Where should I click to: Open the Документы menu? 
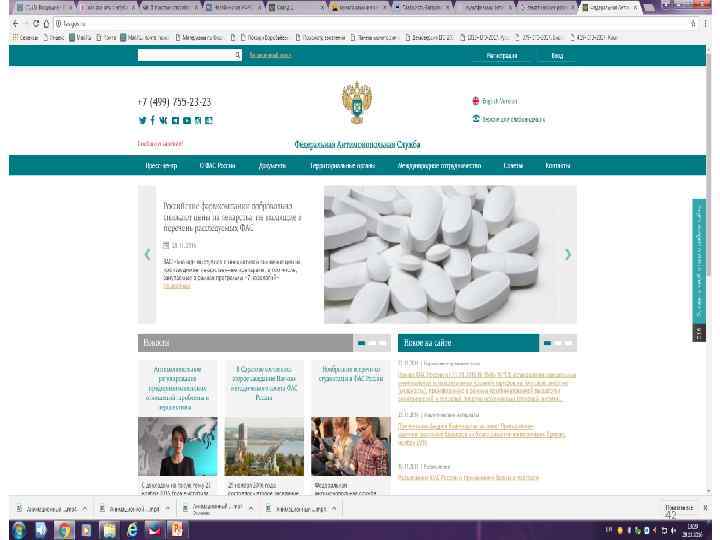click(x=272, y=165)
